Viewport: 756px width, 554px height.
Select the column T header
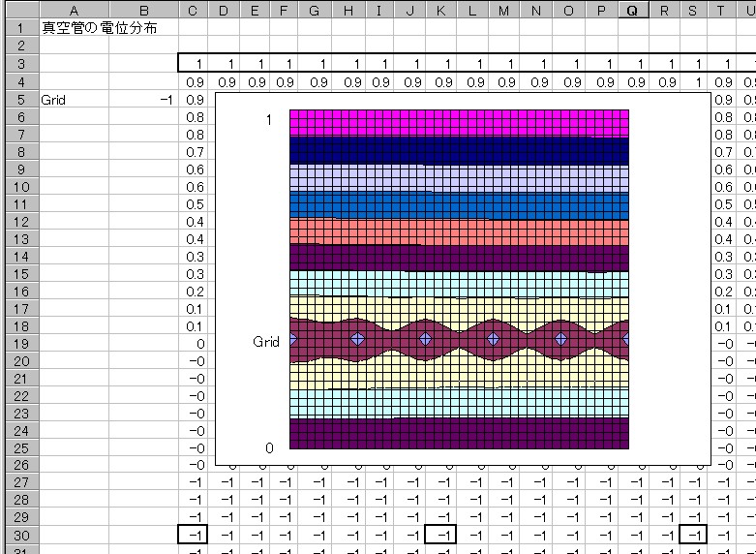coord(722,11)
